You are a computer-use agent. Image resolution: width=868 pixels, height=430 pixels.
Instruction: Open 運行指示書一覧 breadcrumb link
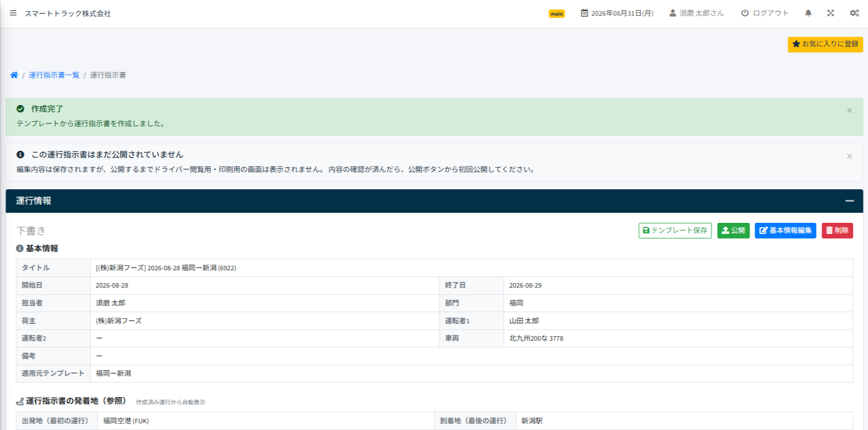pyautogui.click(x=54, y=75)
